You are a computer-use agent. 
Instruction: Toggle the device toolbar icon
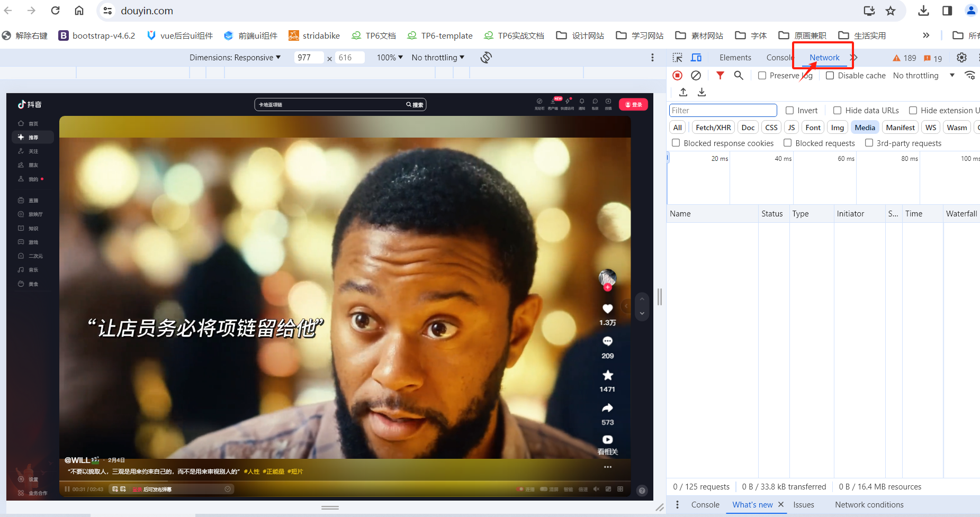(696, 58)
